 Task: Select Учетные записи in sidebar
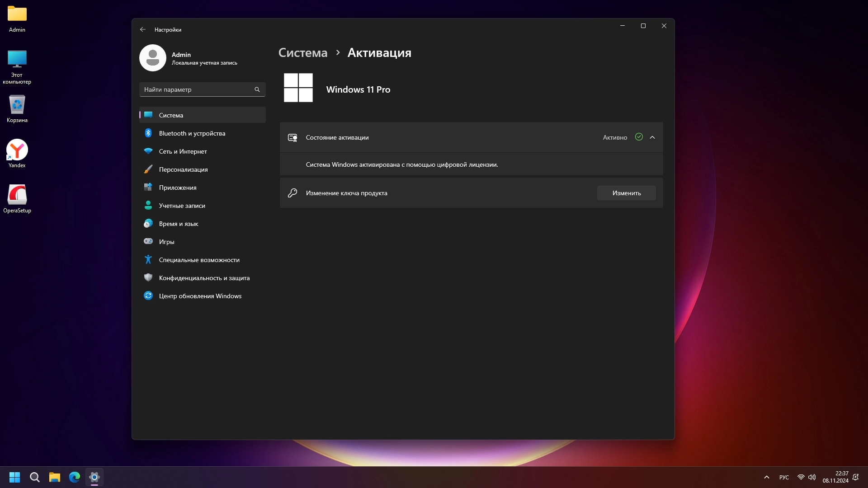[x=182, y=206]
